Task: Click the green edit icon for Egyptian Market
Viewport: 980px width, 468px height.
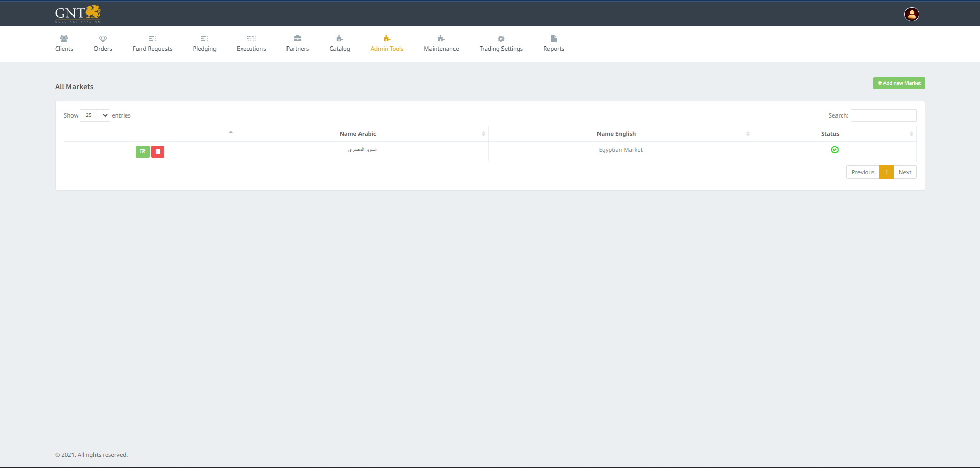Action: (x=142, y=152)
